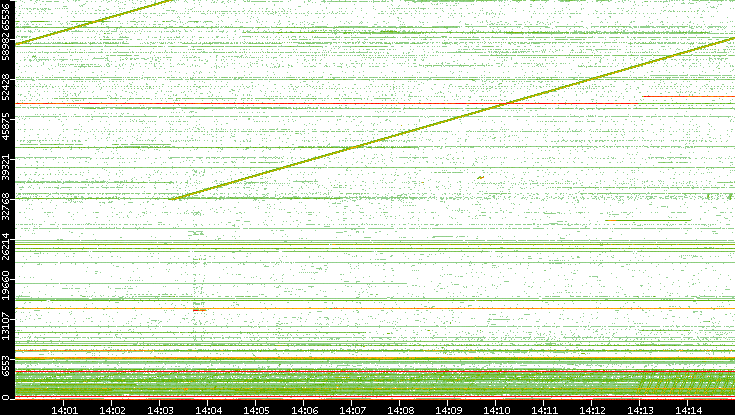This screenshot has height=415, width=735.
Task: Click the 14:06 time axis label
Action: 304,410
